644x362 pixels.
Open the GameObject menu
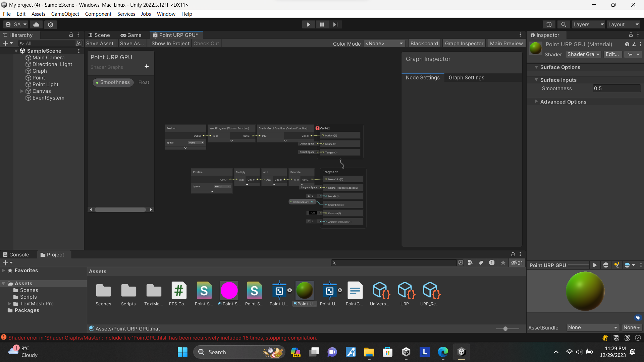coord(65,14)
